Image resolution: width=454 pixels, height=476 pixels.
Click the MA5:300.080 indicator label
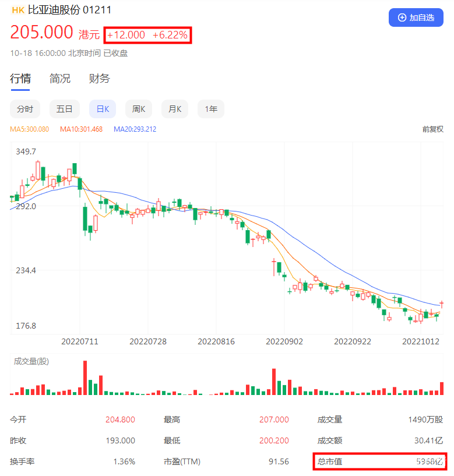pos(30,129)
